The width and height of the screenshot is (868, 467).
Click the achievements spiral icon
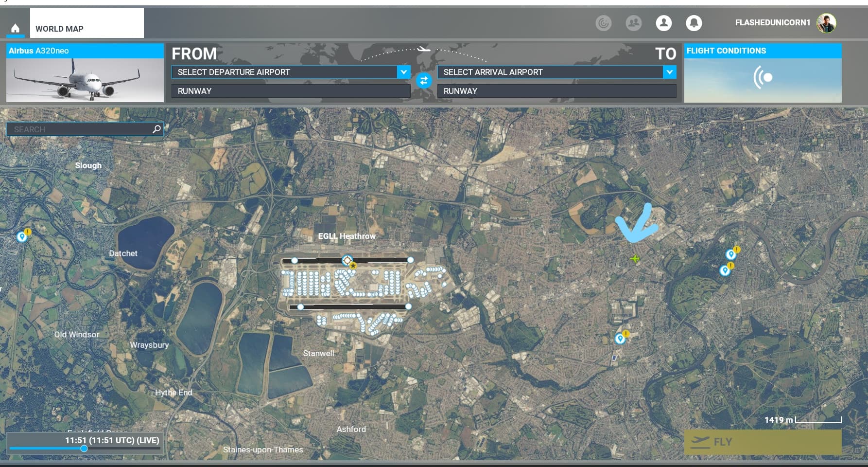tap(603, 23)
